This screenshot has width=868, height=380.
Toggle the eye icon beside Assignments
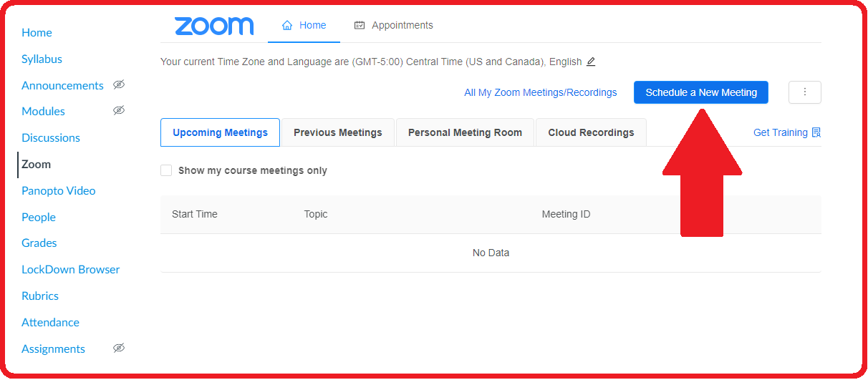(x=119, y=349)
